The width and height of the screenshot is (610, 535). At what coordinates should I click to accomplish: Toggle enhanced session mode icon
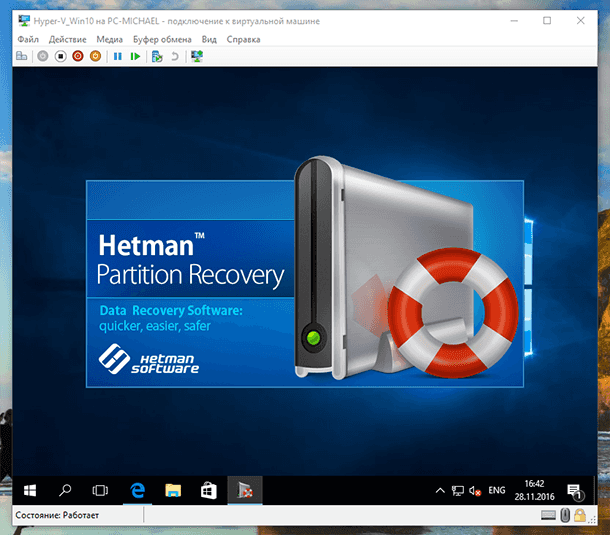click(197, 56)
